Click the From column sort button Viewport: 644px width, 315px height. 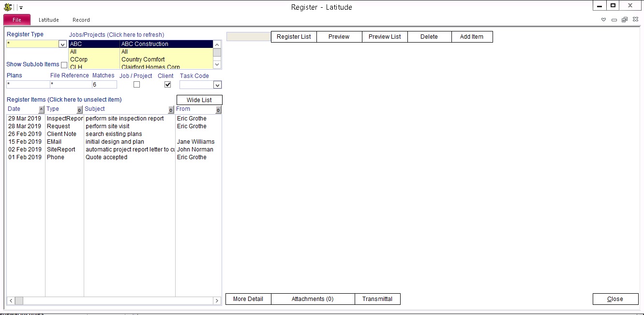218,110
